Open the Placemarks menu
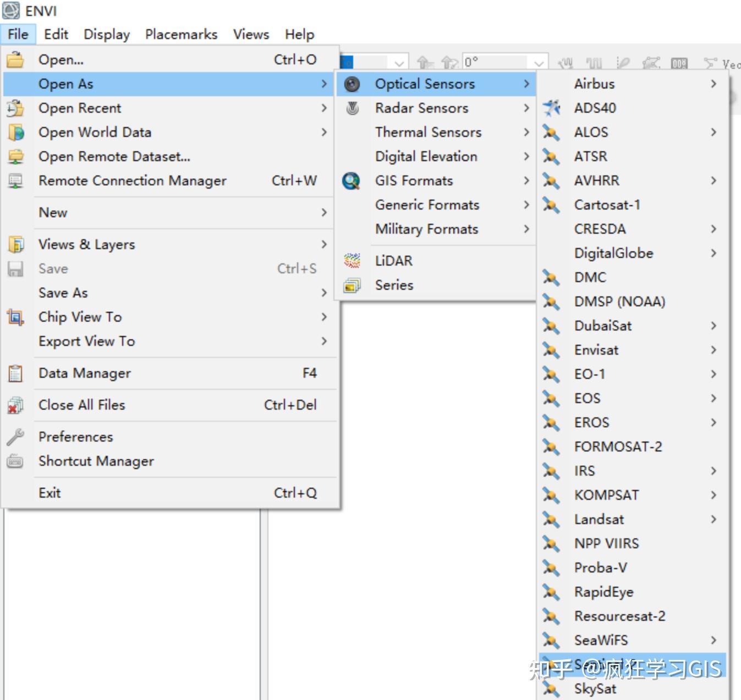741x700 pixels. [x=182, y=34]
